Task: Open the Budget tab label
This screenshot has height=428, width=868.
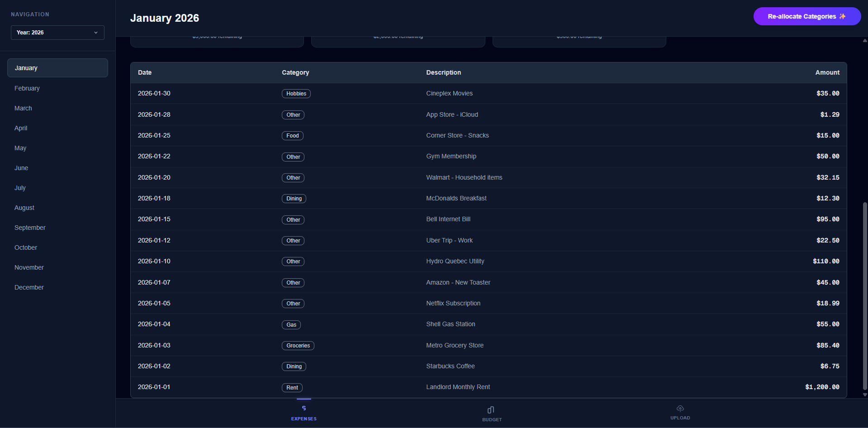Action: pos(492,420)
